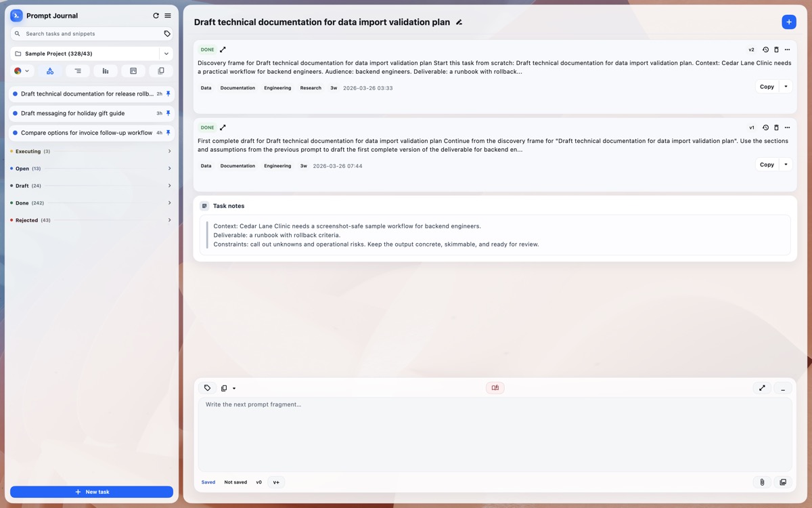
Task: Open history for the v2 prompt
Action: 765,49
